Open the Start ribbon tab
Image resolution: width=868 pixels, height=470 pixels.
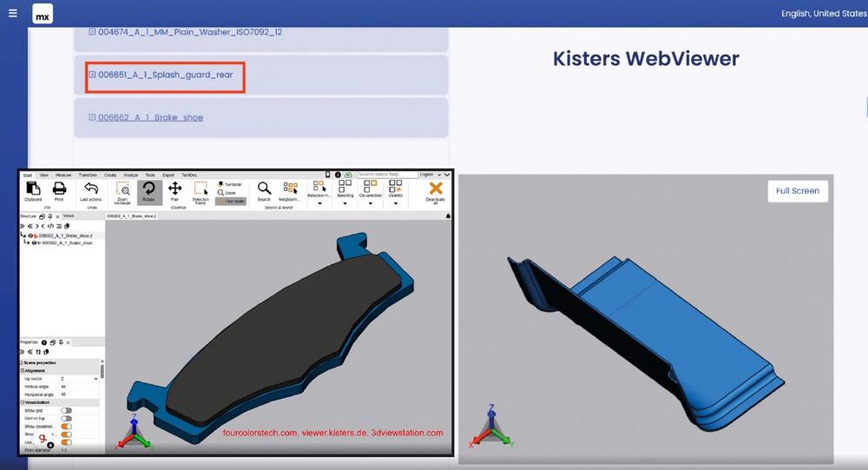[x=28, y=175]
